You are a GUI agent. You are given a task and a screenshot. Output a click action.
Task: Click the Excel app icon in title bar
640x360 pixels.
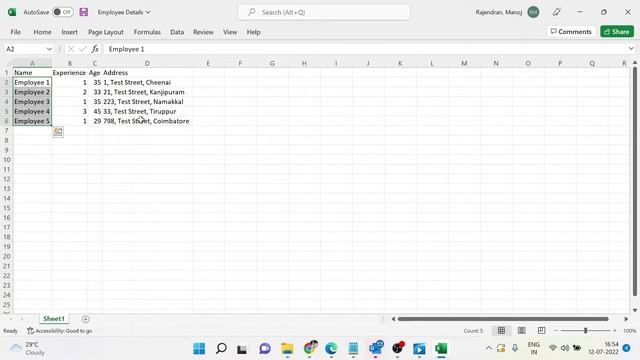click(x=12, y=12)
